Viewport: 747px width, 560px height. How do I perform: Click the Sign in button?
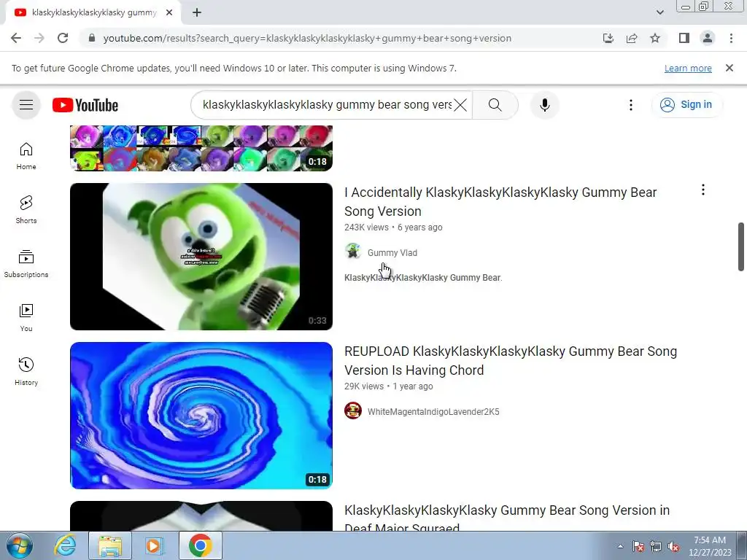687,105
